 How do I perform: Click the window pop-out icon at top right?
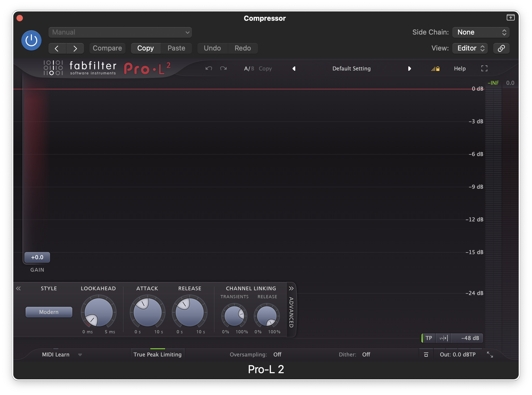pos(510,18)
